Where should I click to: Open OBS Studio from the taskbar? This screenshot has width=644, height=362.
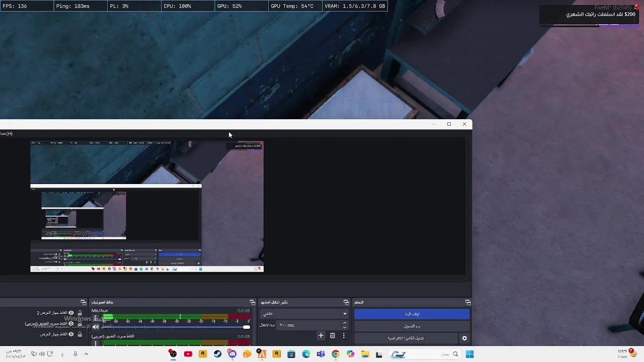173,354
